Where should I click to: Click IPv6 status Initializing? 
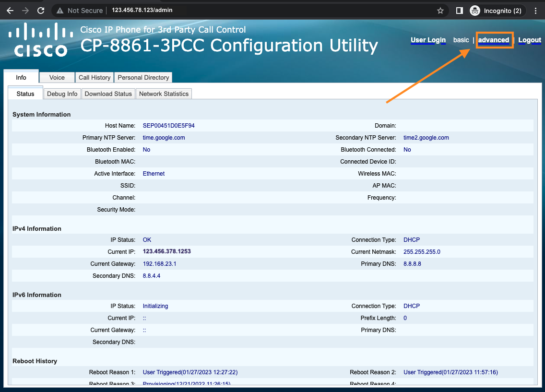point(155,306)
